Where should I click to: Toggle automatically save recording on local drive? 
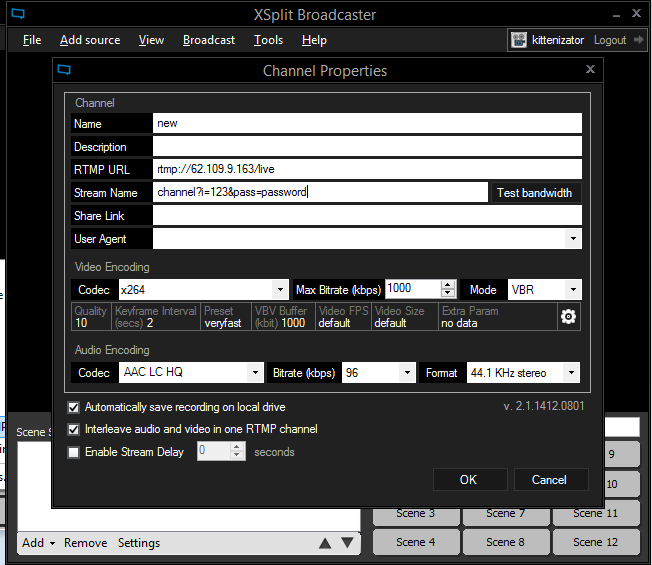tap(73, 408)
